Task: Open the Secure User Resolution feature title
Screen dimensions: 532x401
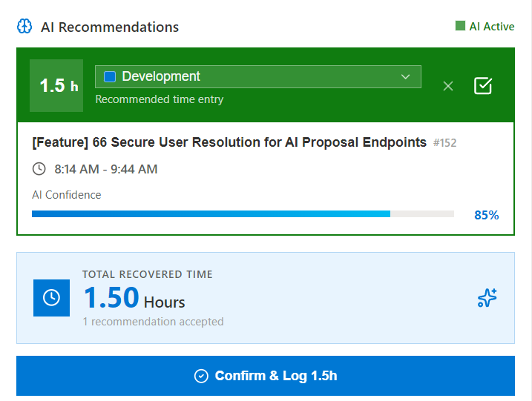Action: (229, 142)
